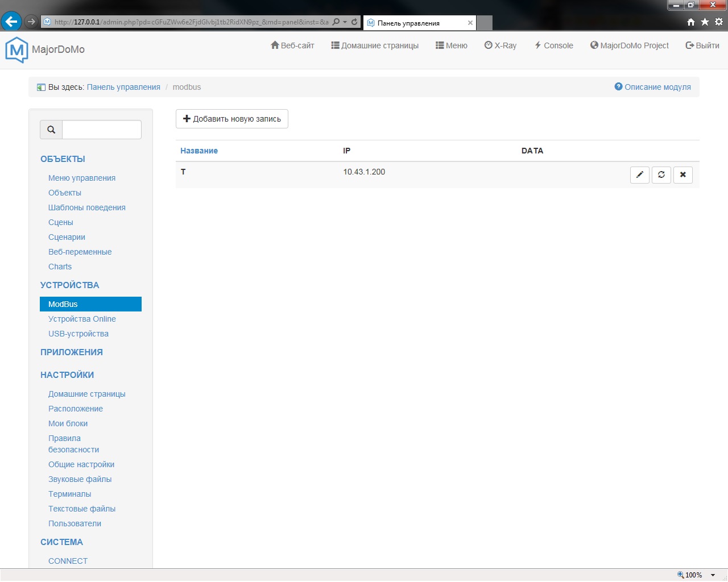Open the X-Ray tool

pos(500,45)
